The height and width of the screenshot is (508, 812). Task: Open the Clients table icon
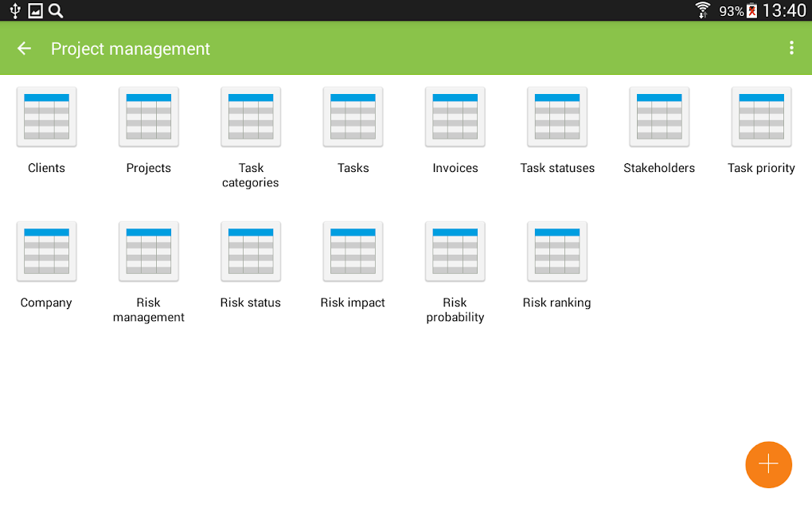(47, 117)
